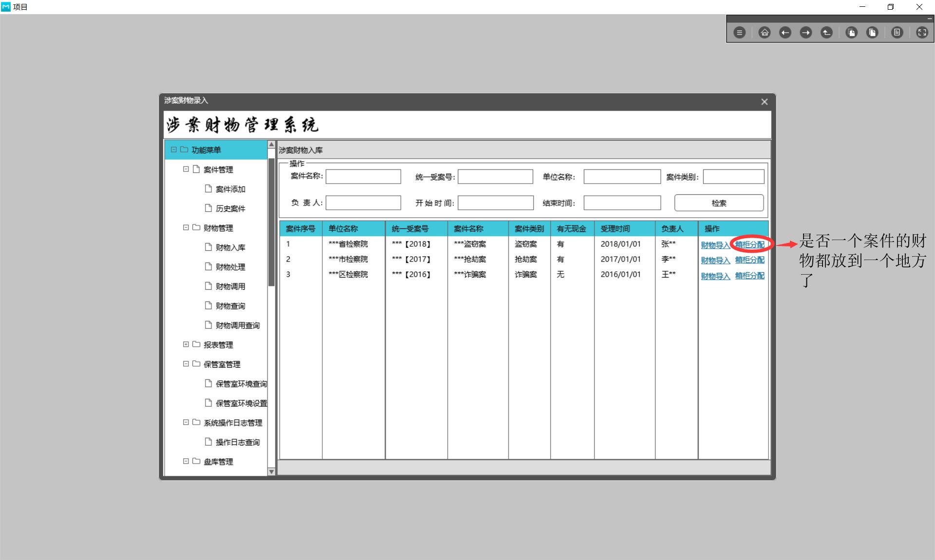Click the home icon in toolbar

click(765, 33)
